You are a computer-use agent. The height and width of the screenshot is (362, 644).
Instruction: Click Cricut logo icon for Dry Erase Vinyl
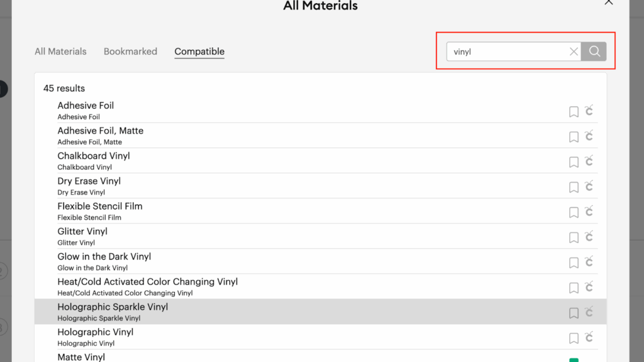pyautogui.click(x=589, y=186)
